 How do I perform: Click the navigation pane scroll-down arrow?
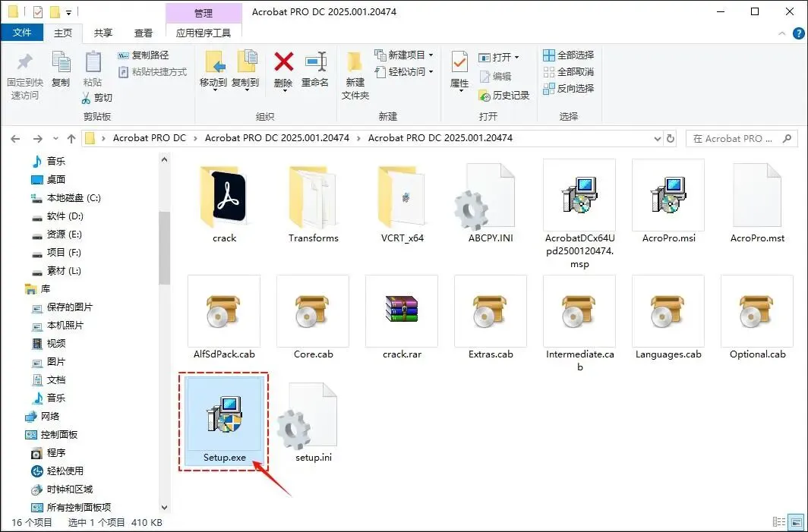[164, 507]
